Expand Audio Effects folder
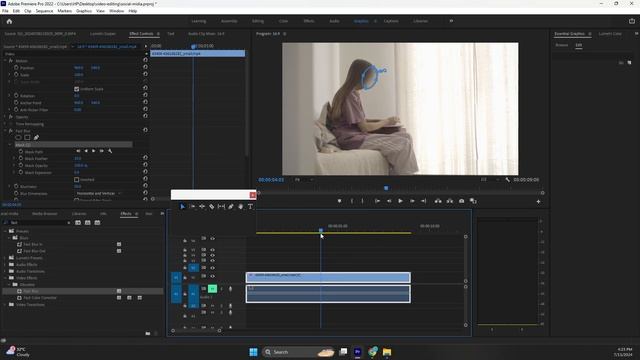Image resolution: width=640 pixels, height=360 pixels. (5, 264)
